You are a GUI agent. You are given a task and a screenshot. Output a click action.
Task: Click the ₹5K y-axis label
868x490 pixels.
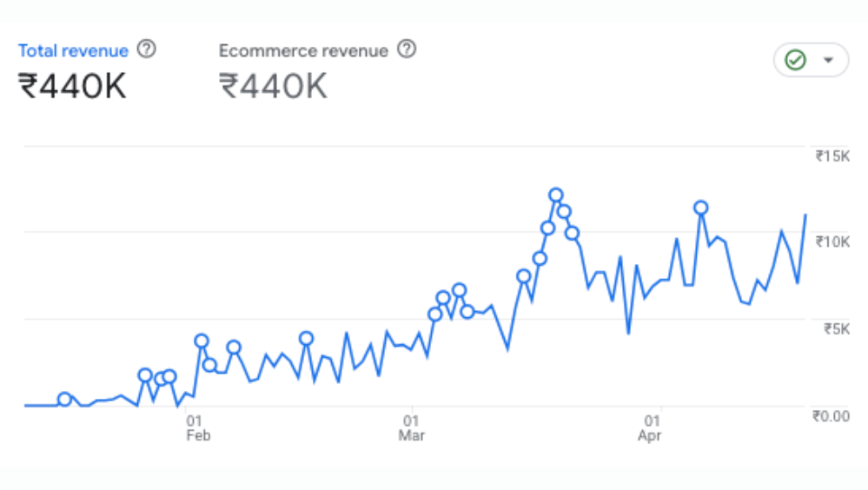click(834, 328)
